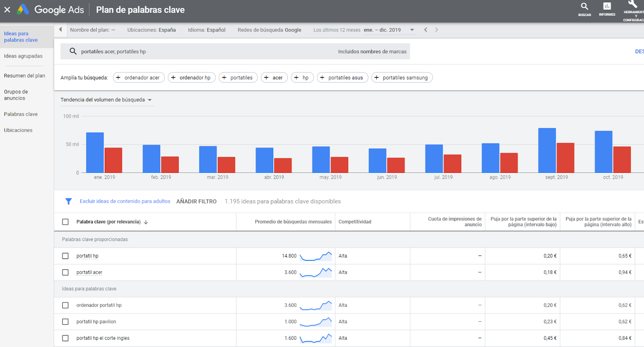Viewport: 644px width, 347px height.
Task: Check the box for portatil hp
Action: (65, 256)
